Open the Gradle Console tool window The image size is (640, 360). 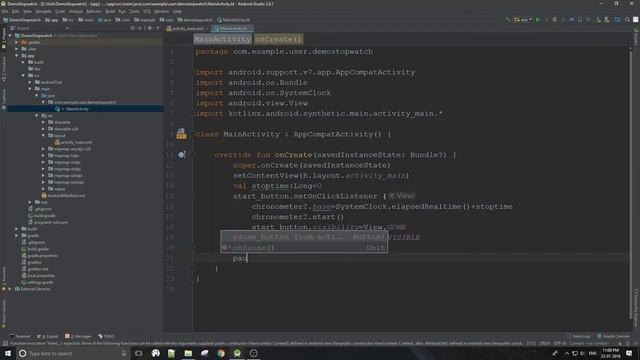click(613, 336)
